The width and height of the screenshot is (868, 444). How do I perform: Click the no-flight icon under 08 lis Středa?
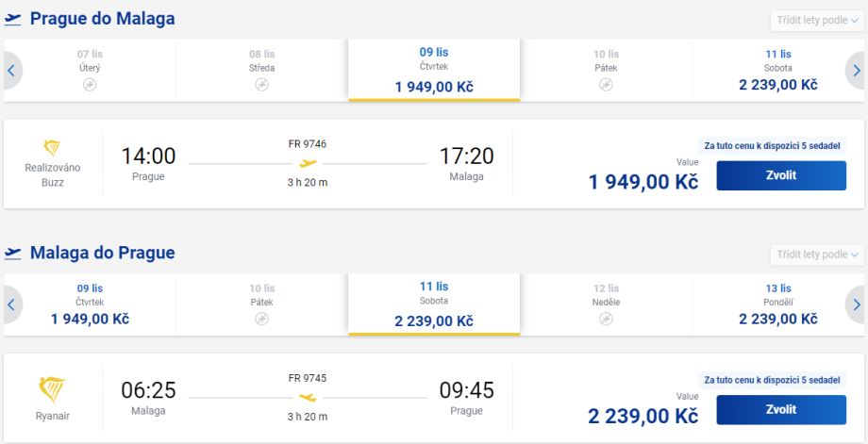261,85
